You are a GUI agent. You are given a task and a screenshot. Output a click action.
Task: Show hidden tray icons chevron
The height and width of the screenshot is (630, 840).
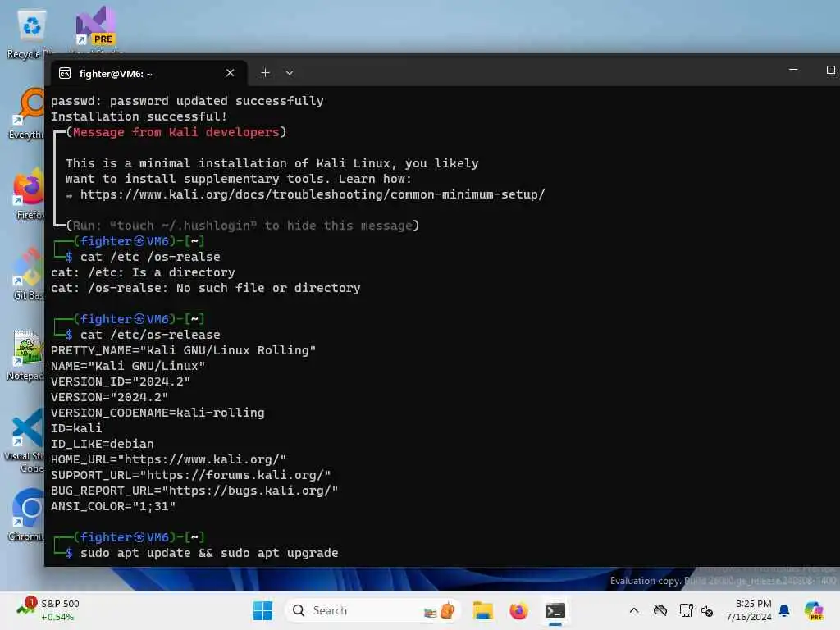(634, 610)
